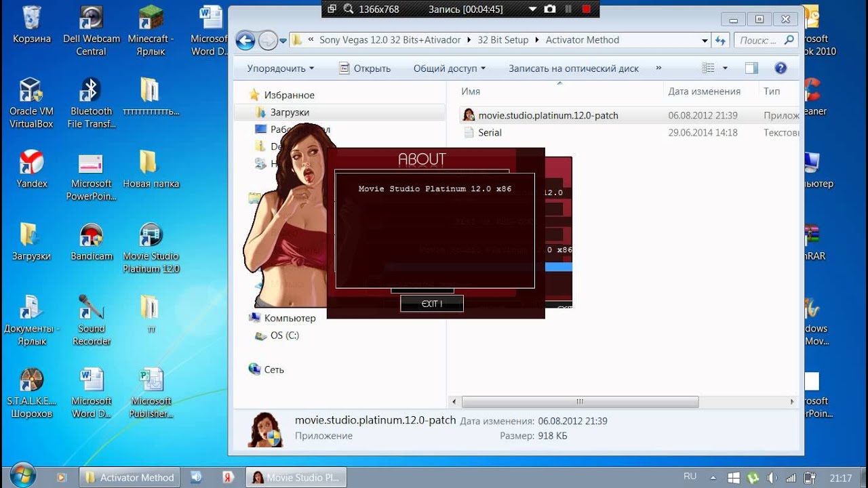Viewport: 868px width, 488px height.
Task: Open the recording bar dropdown arrow
Action: [x=532, y=9]
